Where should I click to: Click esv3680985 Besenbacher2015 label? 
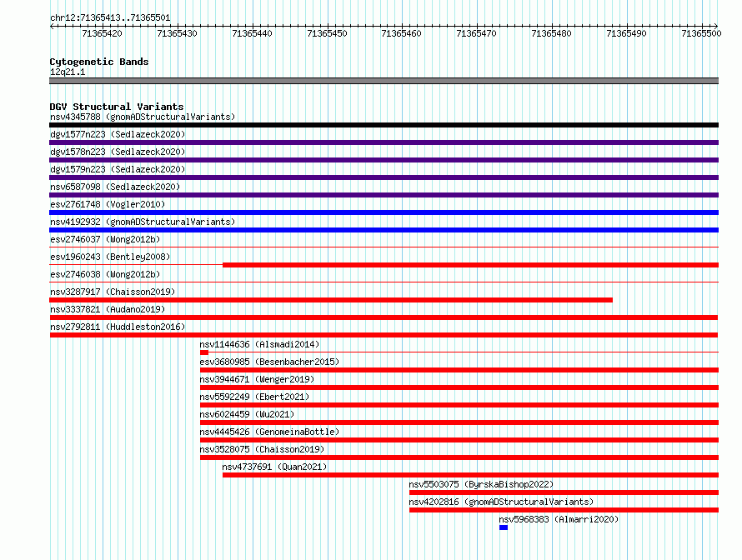click(269, 362)
